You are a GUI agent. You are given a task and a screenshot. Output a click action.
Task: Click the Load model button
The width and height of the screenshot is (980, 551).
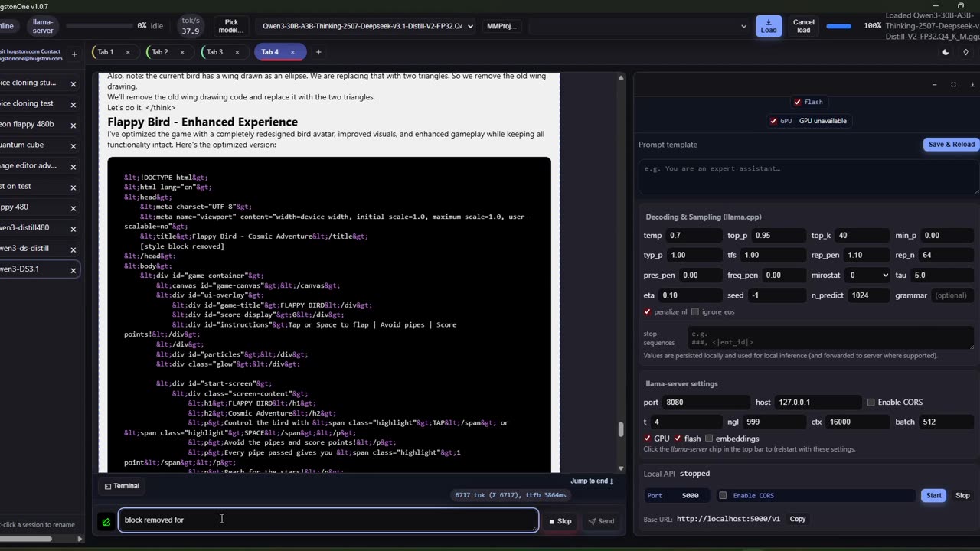point(769,26)
